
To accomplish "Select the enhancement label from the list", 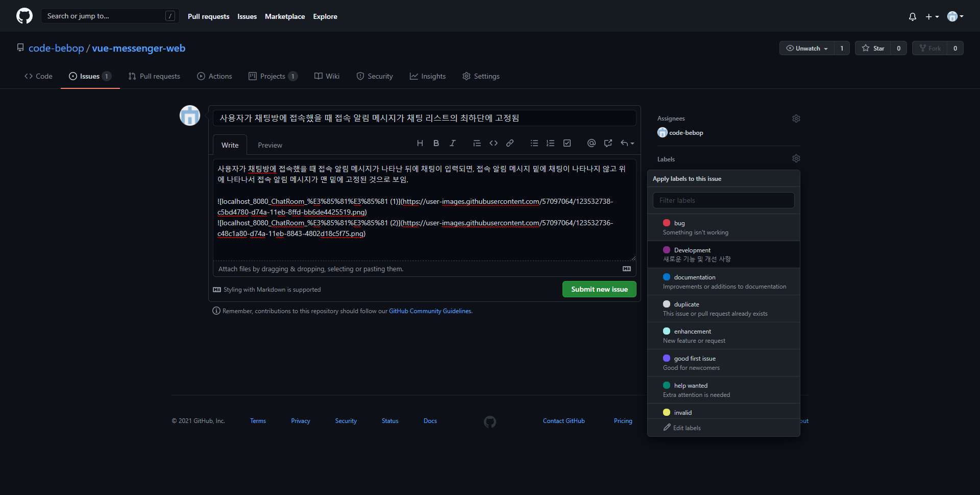I will pyautogui.click(x=723, y=335).
